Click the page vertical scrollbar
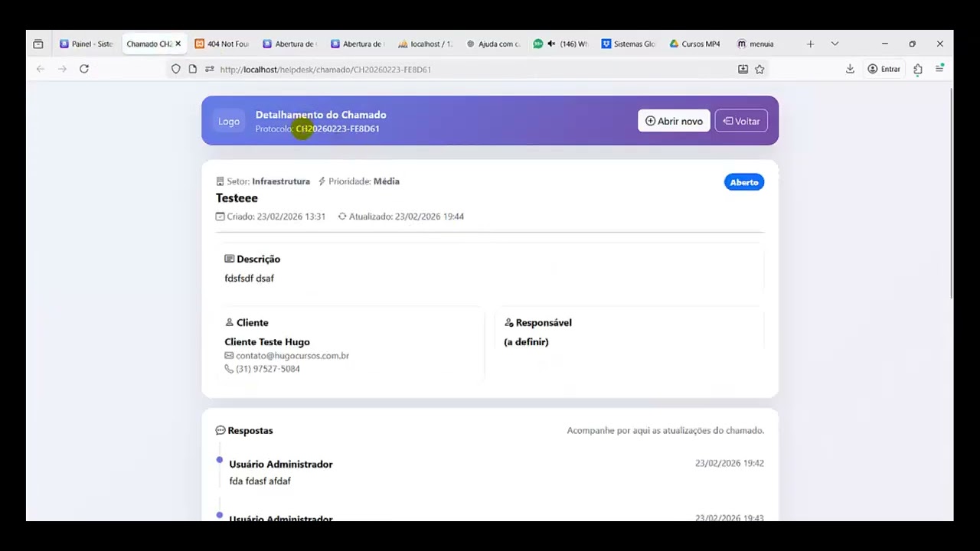Image resolution: width=980 pixels, height=551 pixels. pos(951,194)
